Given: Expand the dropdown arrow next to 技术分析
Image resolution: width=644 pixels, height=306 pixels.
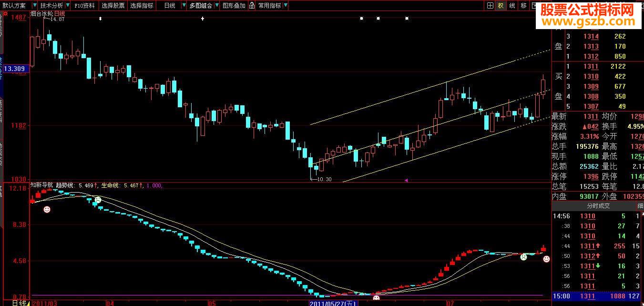Looking at the screenshot, I should (67, 6).
